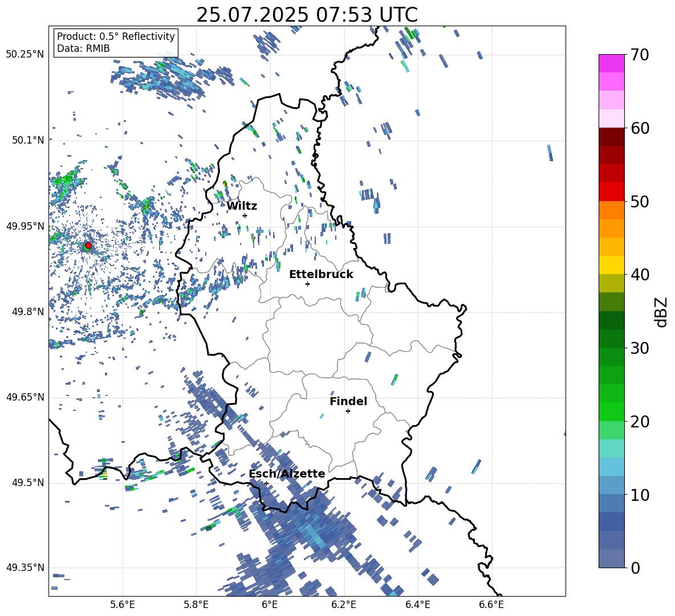This screenshot has width=675, height=616.
Task: Click the Product: 0.5° Reflectivity text
Action: tap(116, 36)
